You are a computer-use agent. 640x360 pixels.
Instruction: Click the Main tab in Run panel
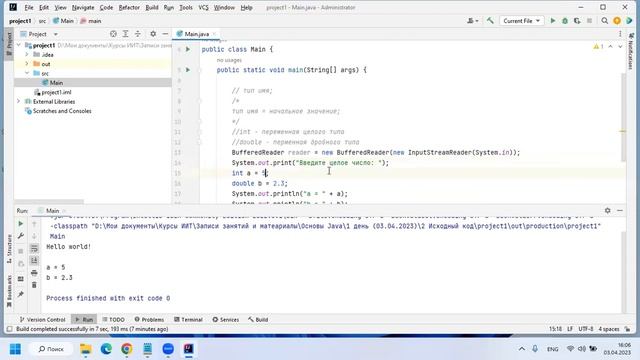52,211
